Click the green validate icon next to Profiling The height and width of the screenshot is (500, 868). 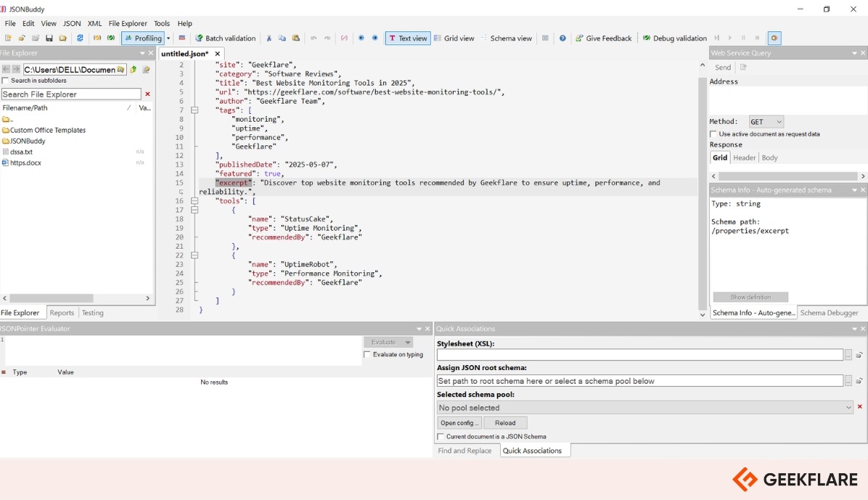click(x=111, y=38)
